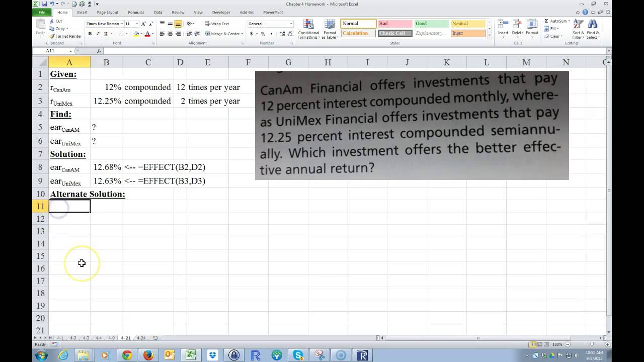Image resolution: width=644 pixels, height=362 pixels.
Task: Open the Fill Color bucket swatch
Action: (136, 34)
